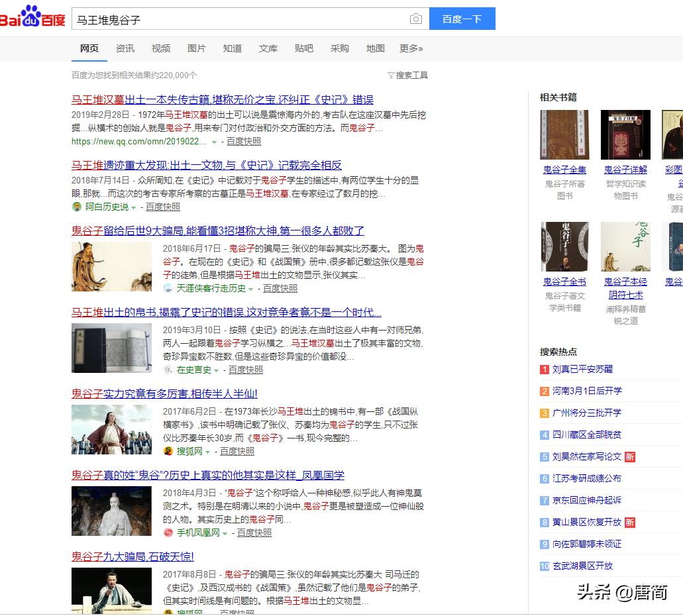Click the red 新 badge beside 刘昊然在家写论文
Image resolution: width=683 pixels, height=616 pixels.
(x=630, y=456)
